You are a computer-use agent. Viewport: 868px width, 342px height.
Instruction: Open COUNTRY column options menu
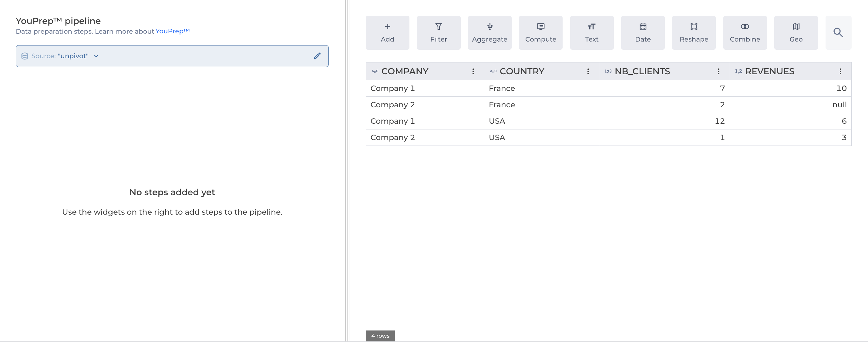pos(588,72)
